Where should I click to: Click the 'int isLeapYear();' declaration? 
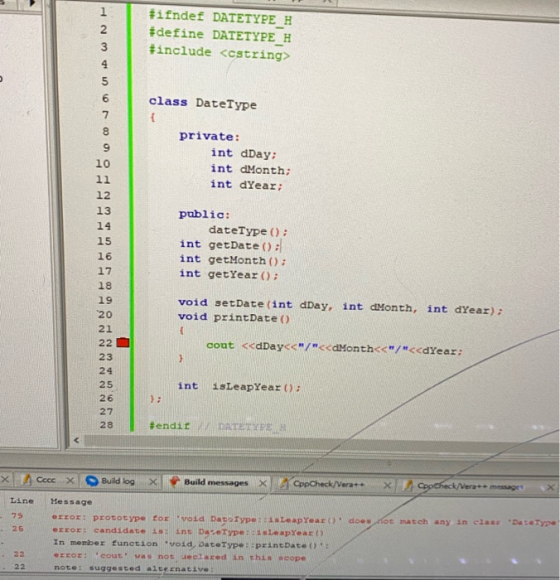coord(239,387)
